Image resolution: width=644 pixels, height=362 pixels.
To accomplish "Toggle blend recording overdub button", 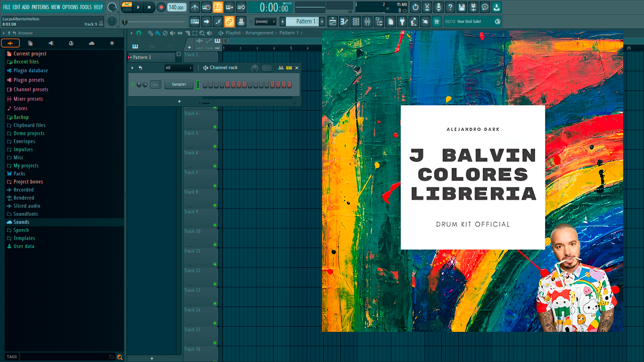I will [x=230, y=7].
